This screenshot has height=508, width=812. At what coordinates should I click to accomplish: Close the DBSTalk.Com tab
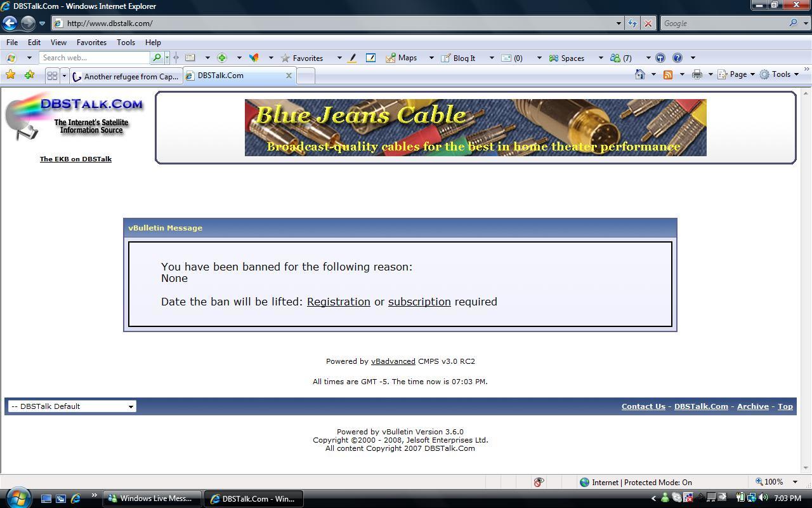(289, 75)
